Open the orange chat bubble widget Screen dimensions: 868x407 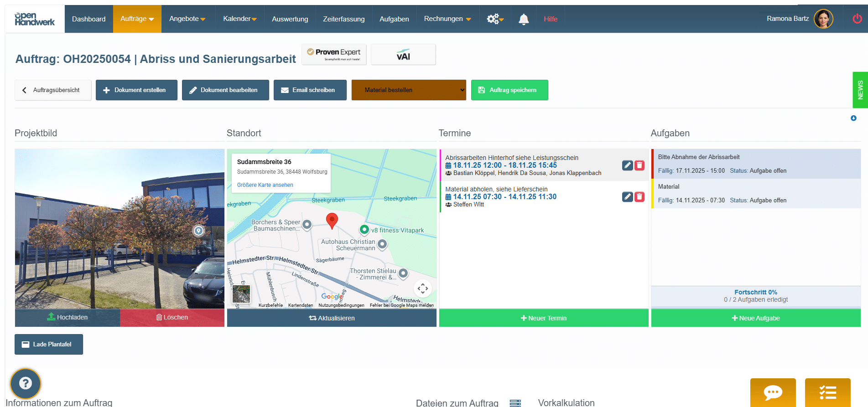(x=773, y=392)
